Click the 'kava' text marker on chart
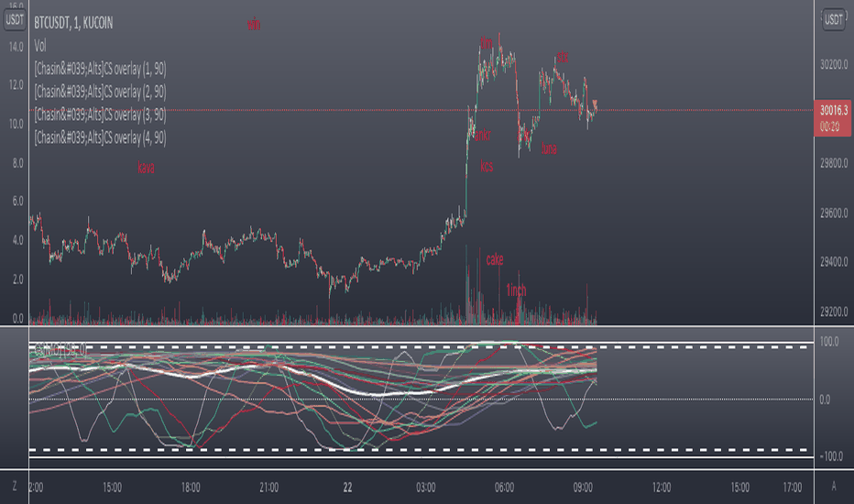This screenshot has height=504, width=854. pos(146,168)
